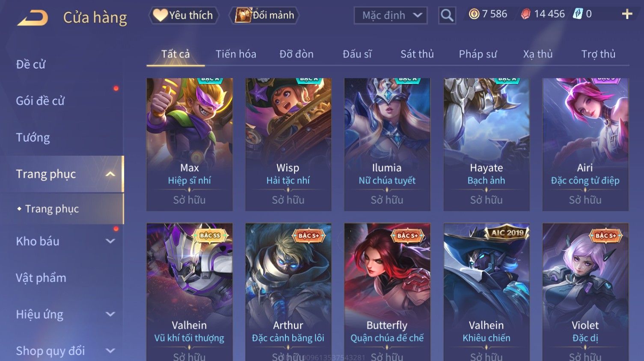Viewport: 644px width, 361px height.
Task: Collapse the Trang phục sidebar section
Action: (x=110, y=174)
